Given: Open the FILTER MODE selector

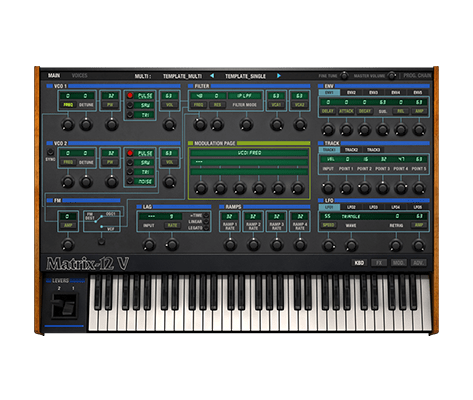Looking at the screenshot, I should click(x=245, y=96).
